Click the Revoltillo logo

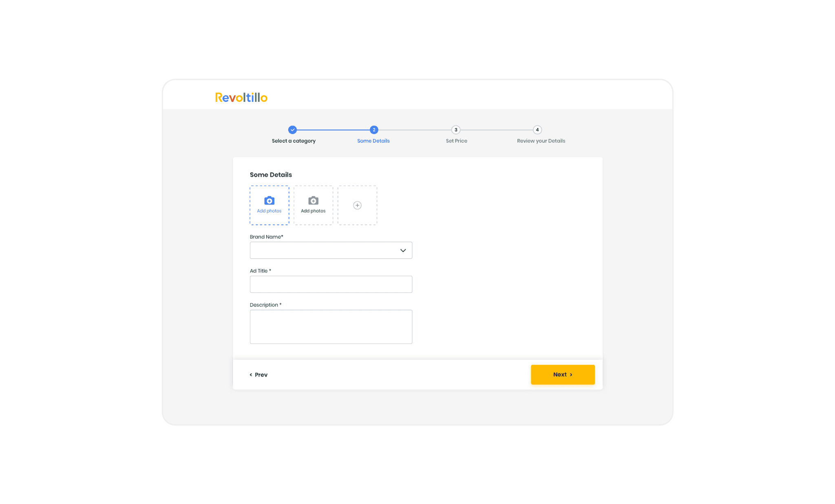pyautogui.click(x=241, y=97)
